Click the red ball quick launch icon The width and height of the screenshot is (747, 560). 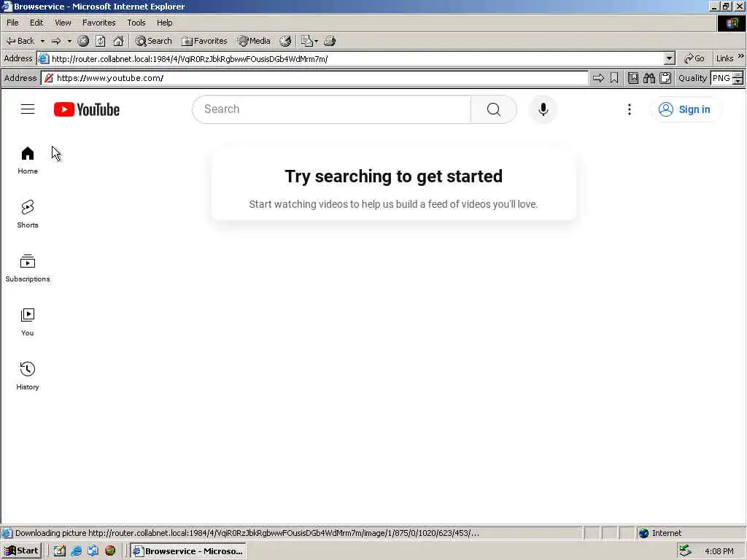(110, 551)
